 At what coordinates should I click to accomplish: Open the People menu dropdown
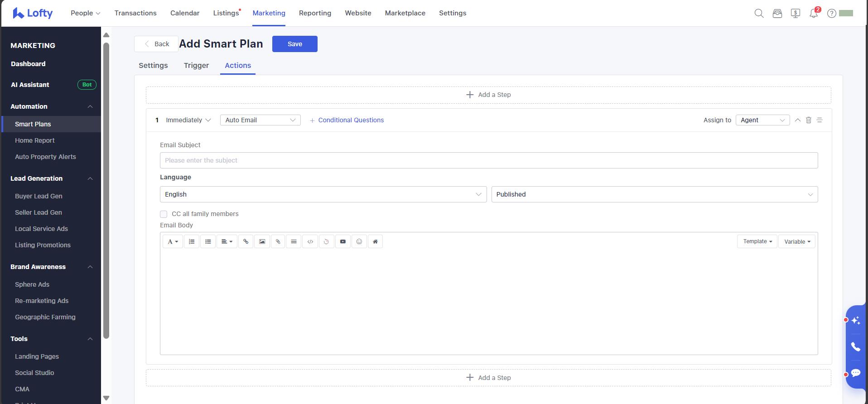click(86, 13)
